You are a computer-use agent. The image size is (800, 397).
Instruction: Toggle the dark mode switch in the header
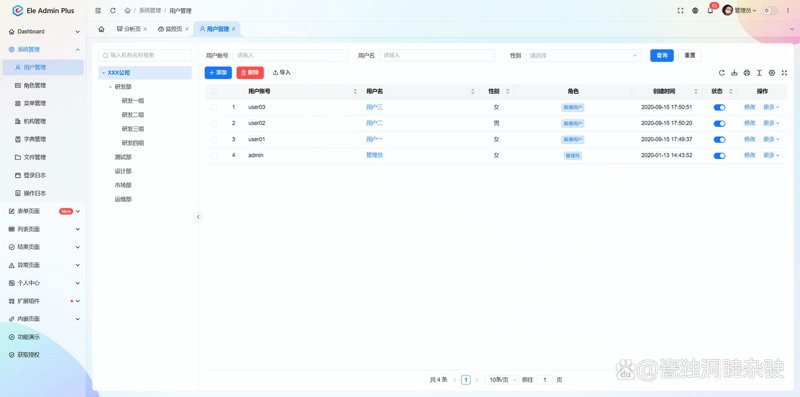pos(770,11)
